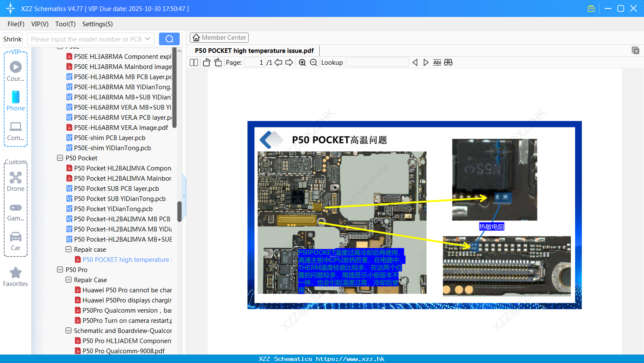Rotate page clockwise icon
Screen dimensions: 644x363
[218, 63]
